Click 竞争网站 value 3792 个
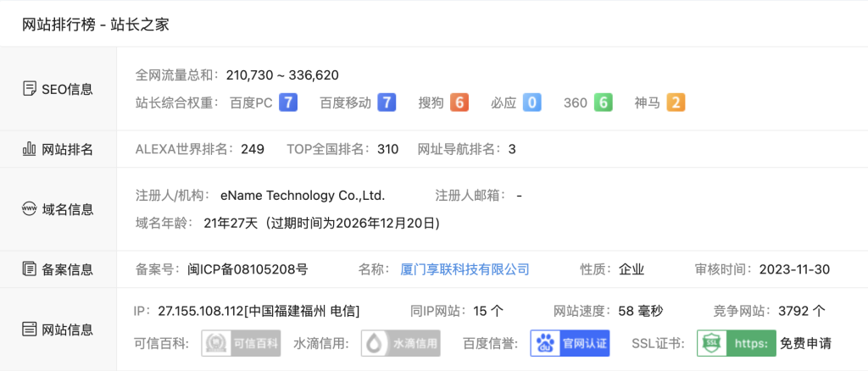The height and width of the screenshot is (371, 868). click(802, 312)
